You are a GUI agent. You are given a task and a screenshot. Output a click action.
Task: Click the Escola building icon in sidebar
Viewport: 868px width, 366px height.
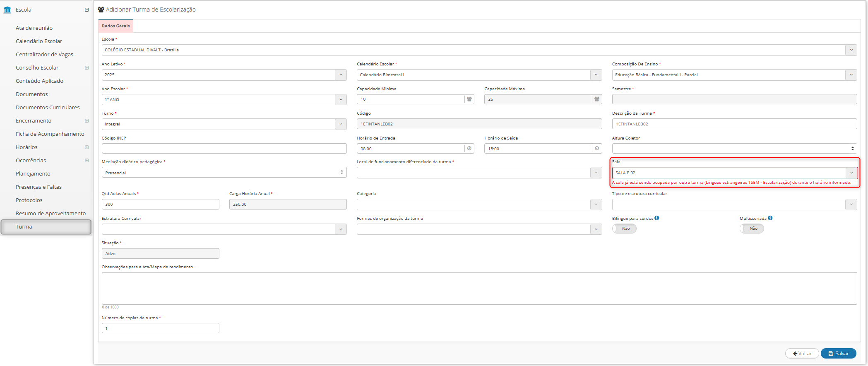point(7,10)
